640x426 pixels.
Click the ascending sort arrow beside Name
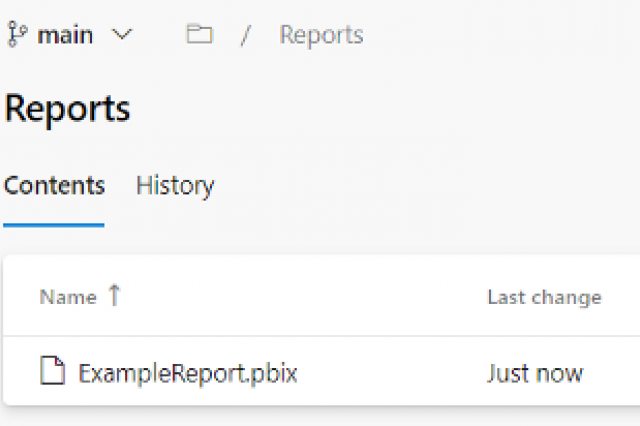pyautogui.click(x=115, y=295)
